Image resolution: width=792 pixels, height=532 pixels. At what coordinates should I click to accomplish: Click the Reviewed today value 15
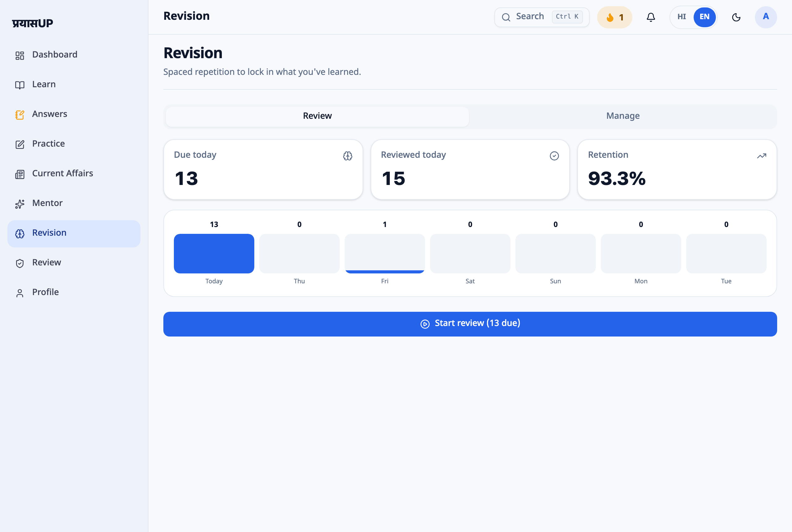(x=393, y=178)
